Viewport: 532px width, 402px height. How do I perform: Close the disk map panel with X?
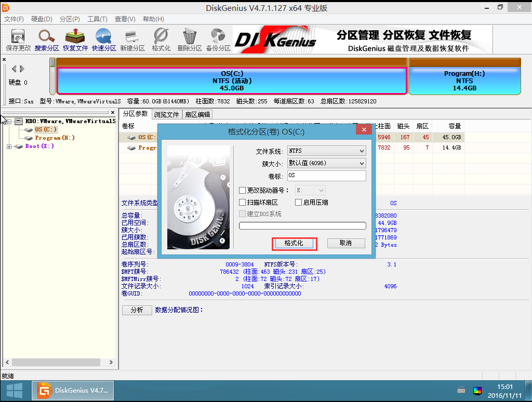click(x=4, y=59)
